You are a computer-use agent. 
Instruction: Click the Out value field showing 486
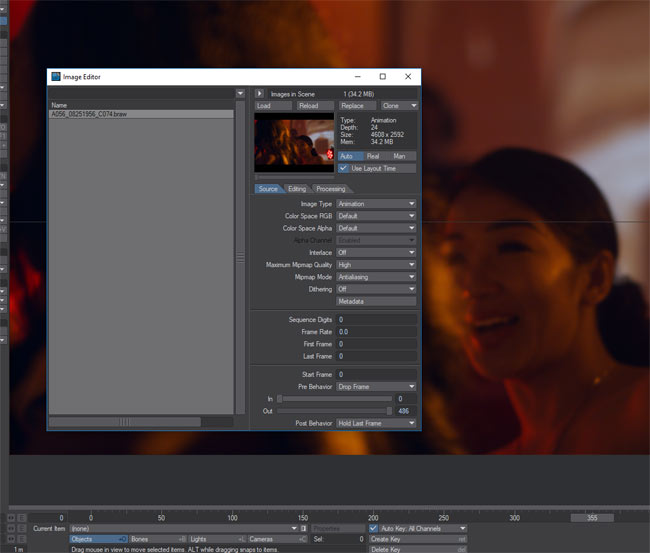(406, 411)
